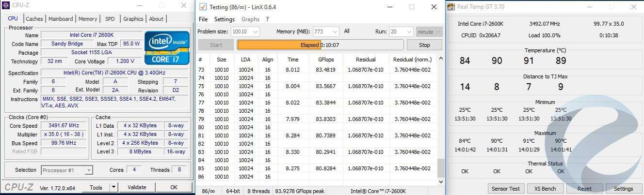The width and height of the screenshot is (644, 195).
Task: Close the CPU-Z window
Action: point(184,5)
